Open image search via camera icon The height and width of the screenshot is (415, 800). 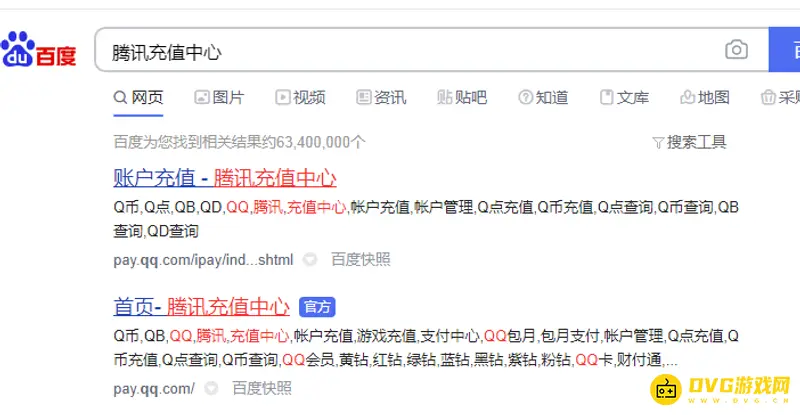click(736, 50)
